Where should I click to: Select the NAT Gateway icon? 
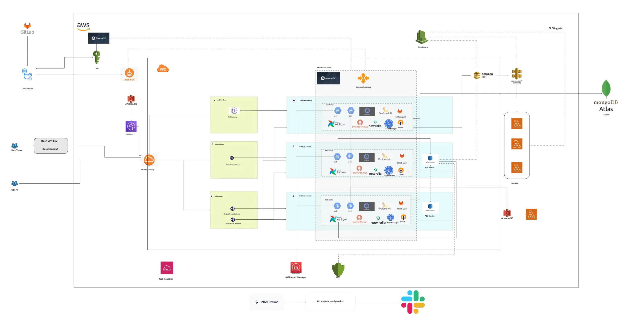[234, 111]
